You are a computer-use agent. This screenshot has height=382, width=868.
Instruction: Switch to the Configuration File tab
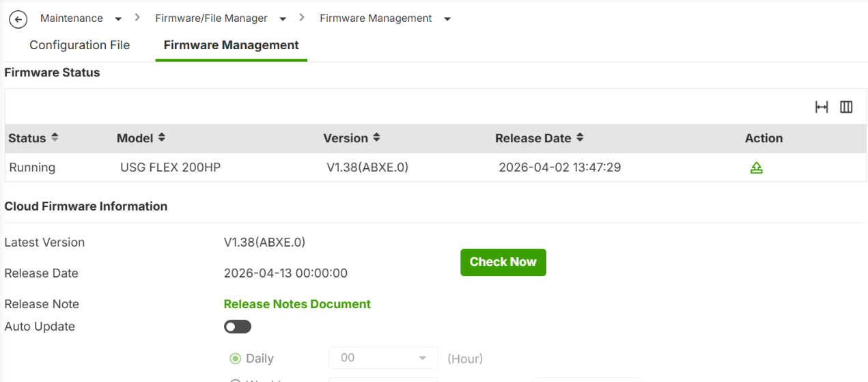tap(80, 45)
